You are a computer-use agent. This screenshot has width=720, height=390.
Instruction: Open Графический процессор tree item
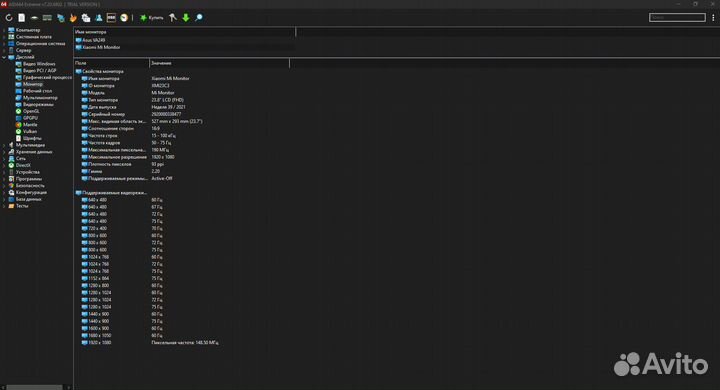(47, 78)
